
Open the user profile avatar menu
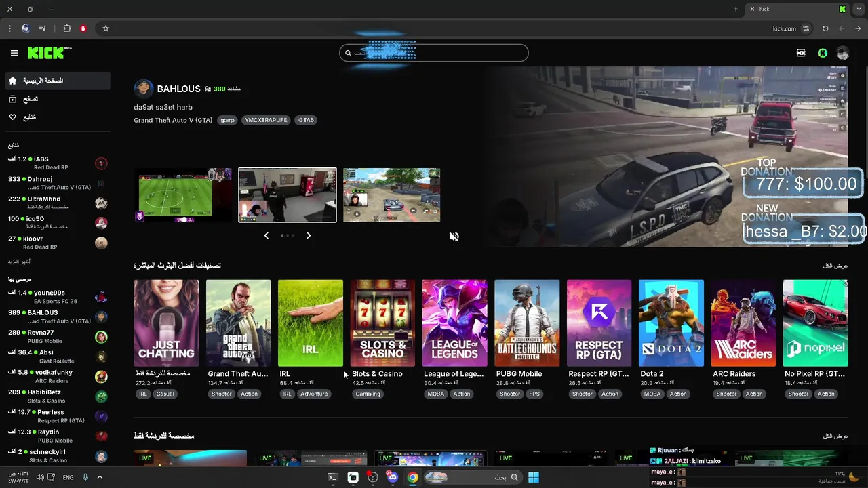click(x=843, y=53)
